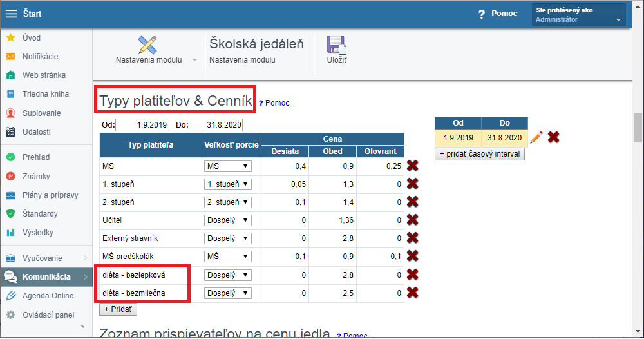Click the Do date field

(216, 125)
